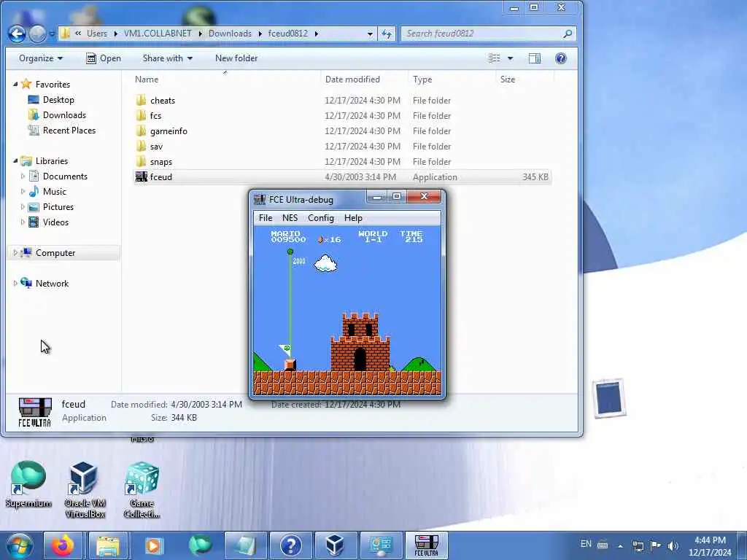Open address bar history dropdown arrow
747x560 pixels.
coord(370,34)
